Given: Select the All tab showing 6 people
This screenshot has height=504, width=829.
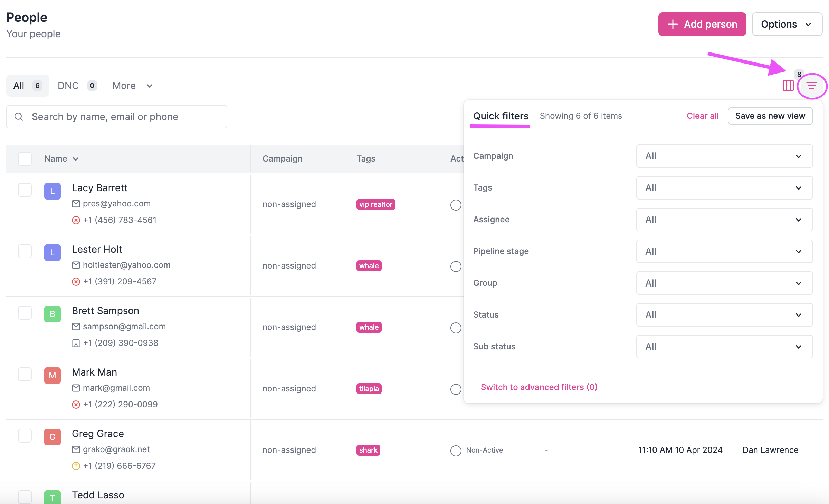Looking at the screenshot, I should point(27,85).
